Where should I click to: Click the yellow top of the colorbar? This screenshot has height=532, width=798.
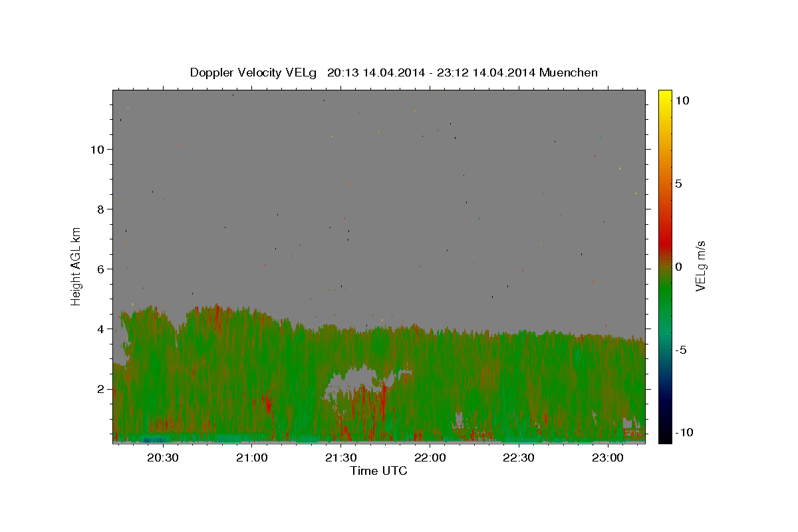point(665,96)
